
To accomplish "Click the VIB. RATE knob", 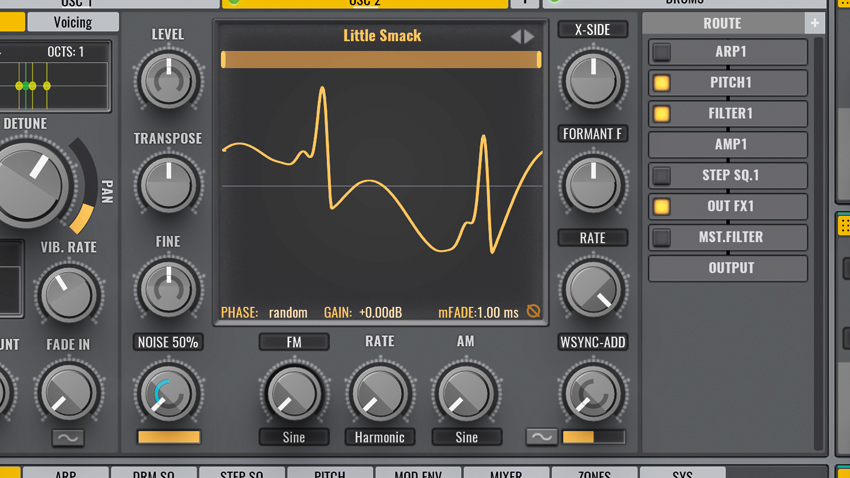I will click(x=69, y=295).
